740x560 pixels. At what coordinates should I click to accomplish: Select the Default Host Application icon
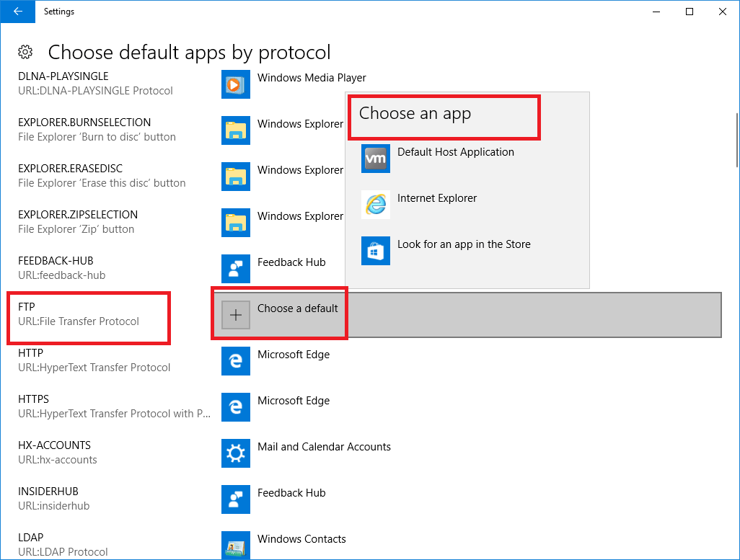pyautogui.click(x=375, y=159)
